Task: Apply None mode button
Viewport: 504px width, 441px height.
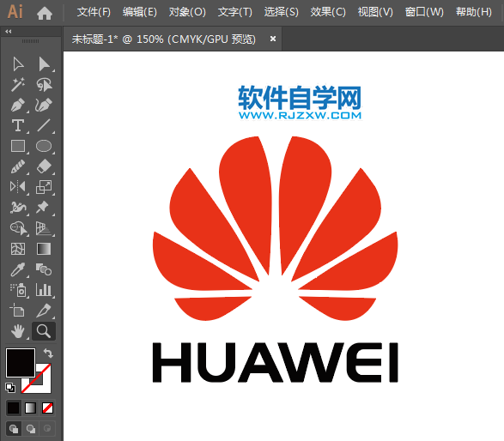Action: 47,408
